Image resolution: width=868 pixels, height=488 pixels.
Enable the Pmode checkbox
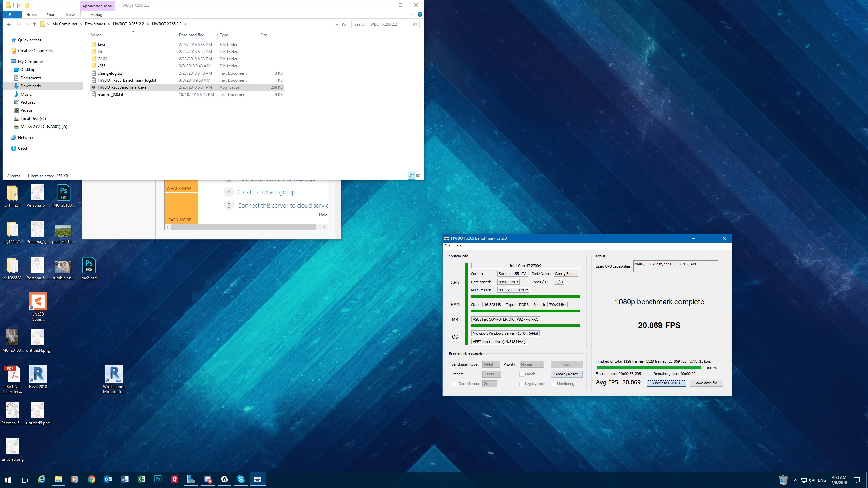[522, 374]
